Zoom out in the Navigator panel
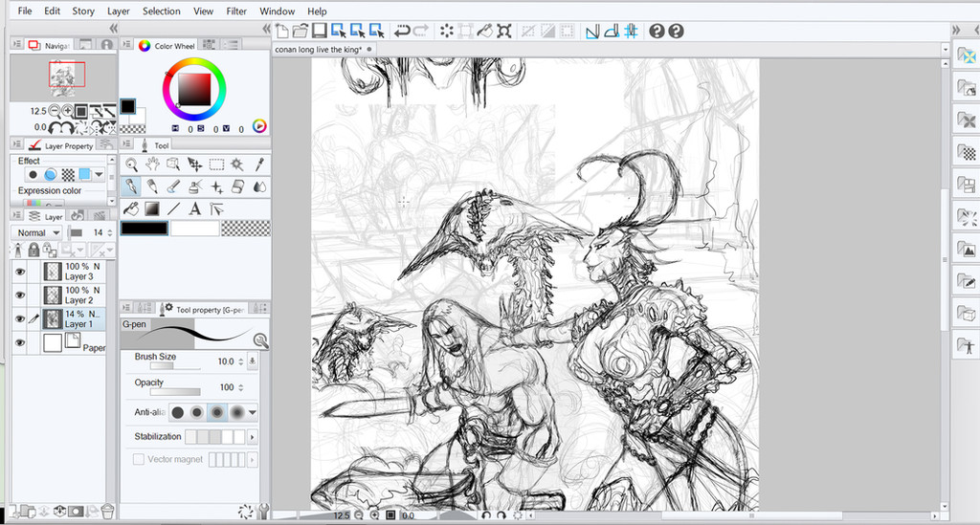Viewport: 980px width, 525px height. point(55,111)
